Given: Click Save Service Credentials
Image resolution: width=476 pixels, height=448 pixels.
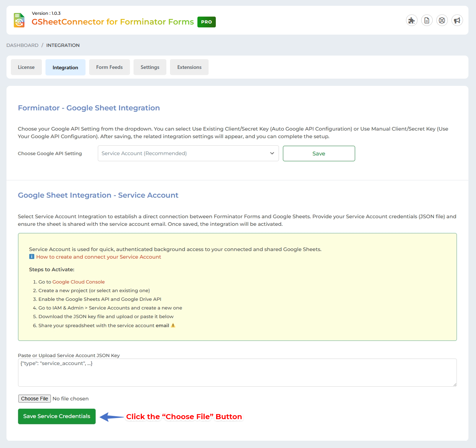Looking at the screenshot, I should (x=56, y=416).
